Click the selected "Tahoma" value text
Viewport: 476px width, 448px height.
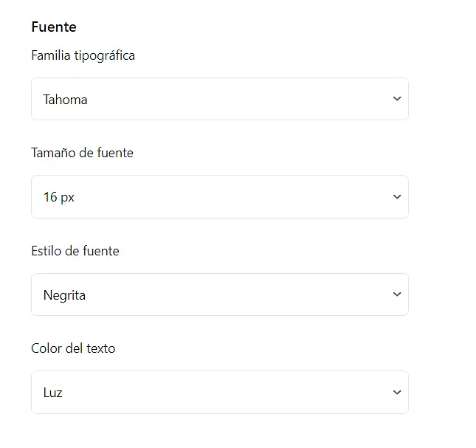pyautogui.click(x=65, y=100)
